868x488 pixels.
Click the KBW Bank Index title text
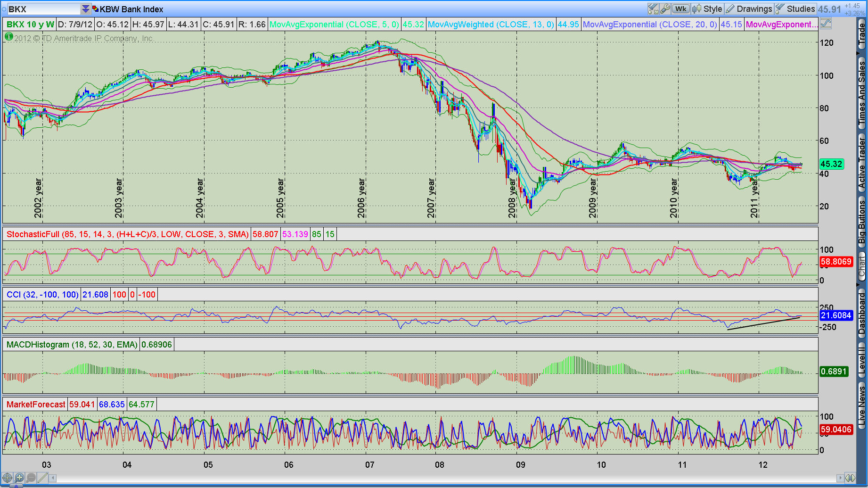click(131, 9)
